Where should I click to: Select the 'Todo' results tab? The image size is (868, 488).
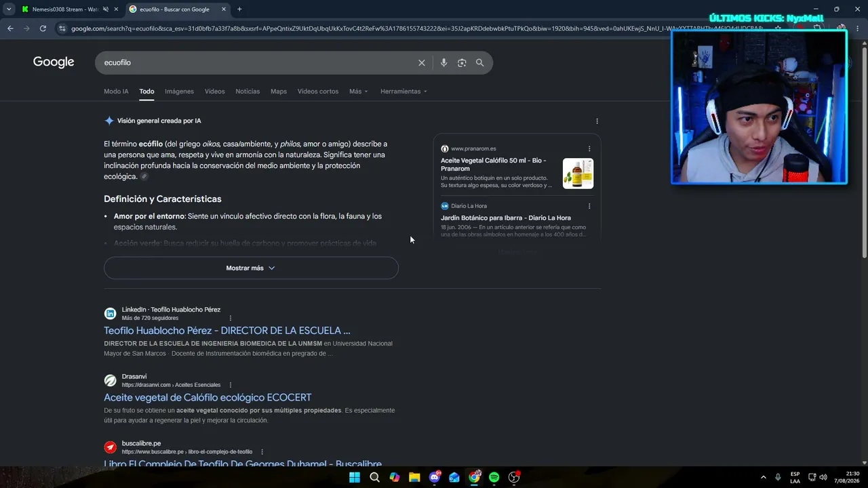click(x=146, y=91)
